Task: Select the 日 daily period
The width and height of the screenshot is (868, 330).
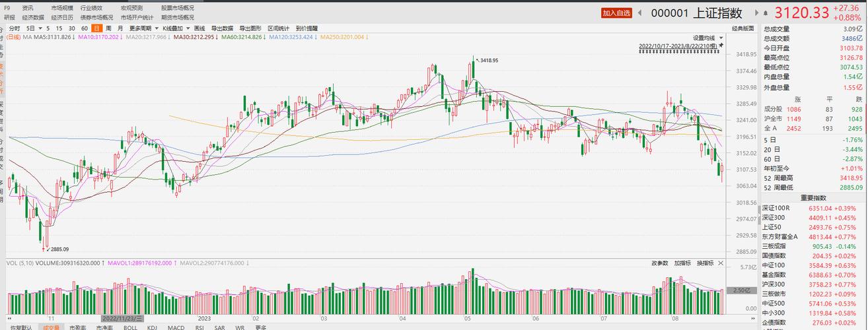Action: [x=96, y=28]
